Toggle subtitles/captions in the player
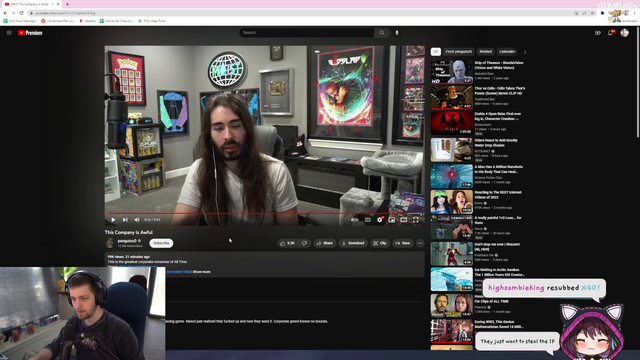The width and height of the screenshot is (640, 360). tap(368, 220)
